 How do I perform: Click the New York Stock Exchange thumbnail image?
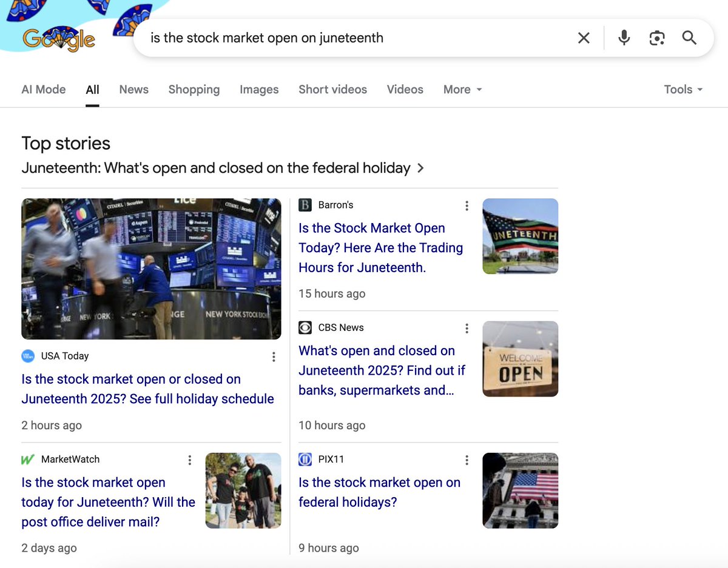pos(151,268)
